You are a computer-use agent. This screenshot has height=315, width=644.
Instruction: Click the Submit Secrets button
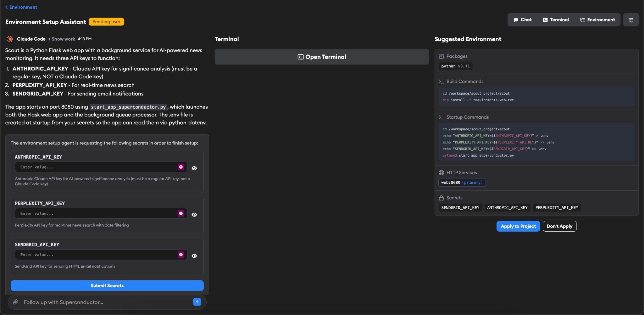[x=107, y=285]
